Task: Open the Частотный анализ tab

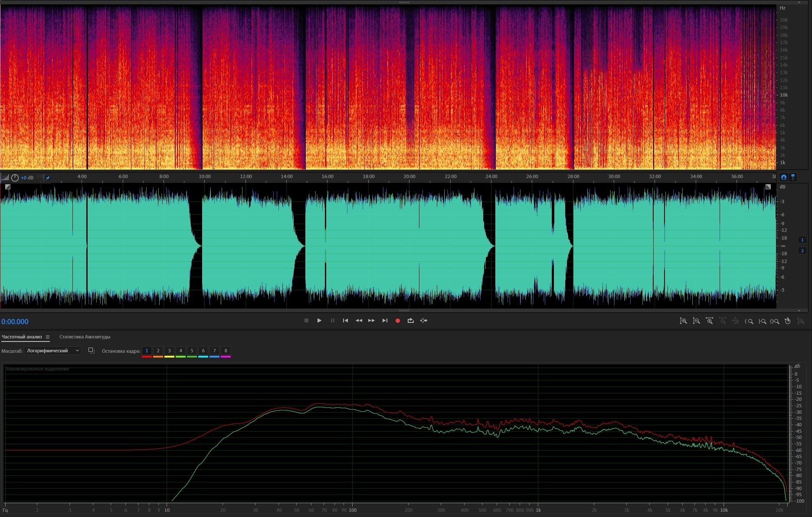Action: pyautogui.click(x=22, y=337)
